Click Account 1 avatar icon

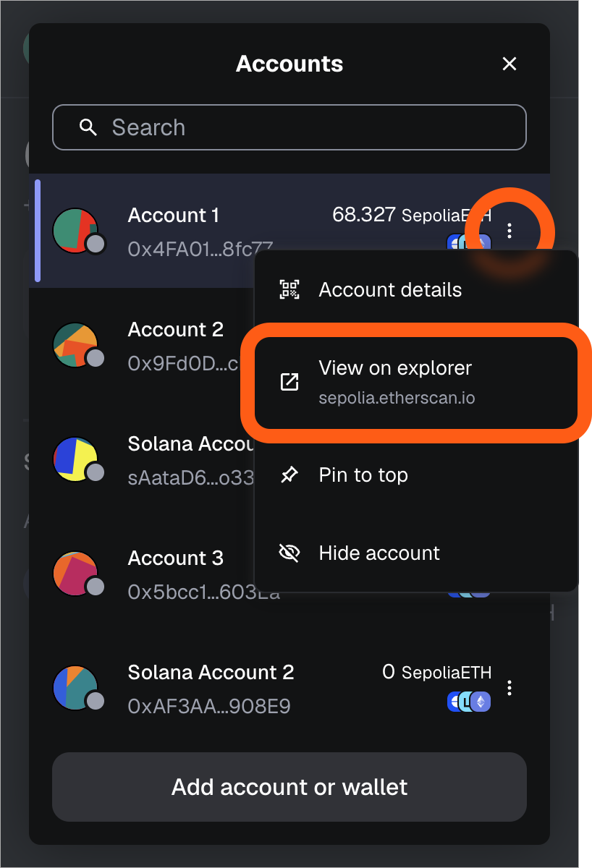76,230
